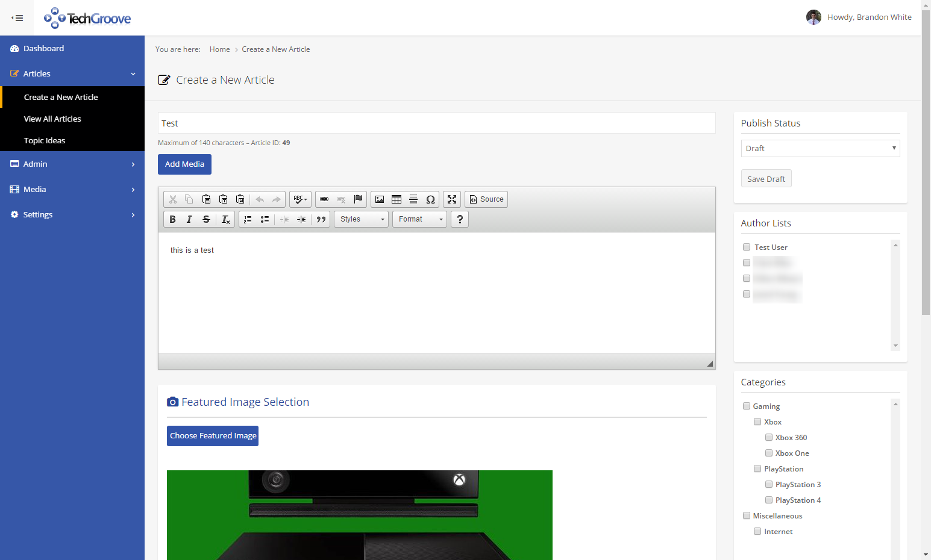Check the Test User author checkbox

pos(747,247)
